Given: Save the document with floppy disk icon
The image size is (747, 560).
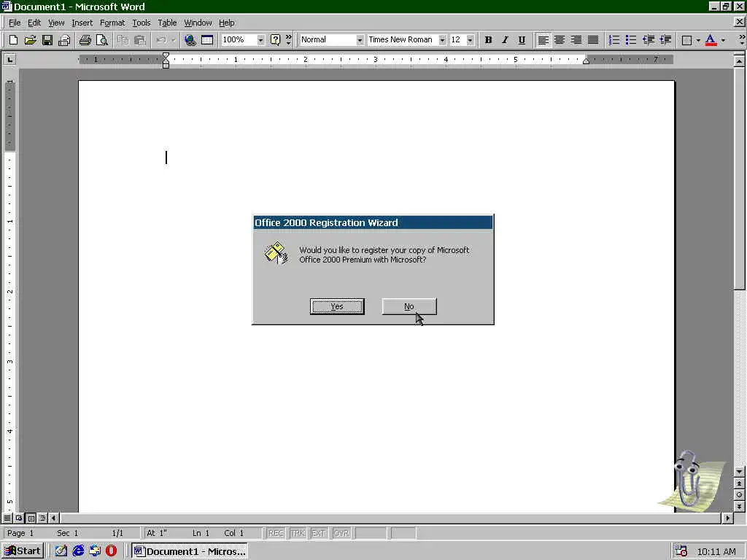Looking at the screenshot, I should click(47, 40).
